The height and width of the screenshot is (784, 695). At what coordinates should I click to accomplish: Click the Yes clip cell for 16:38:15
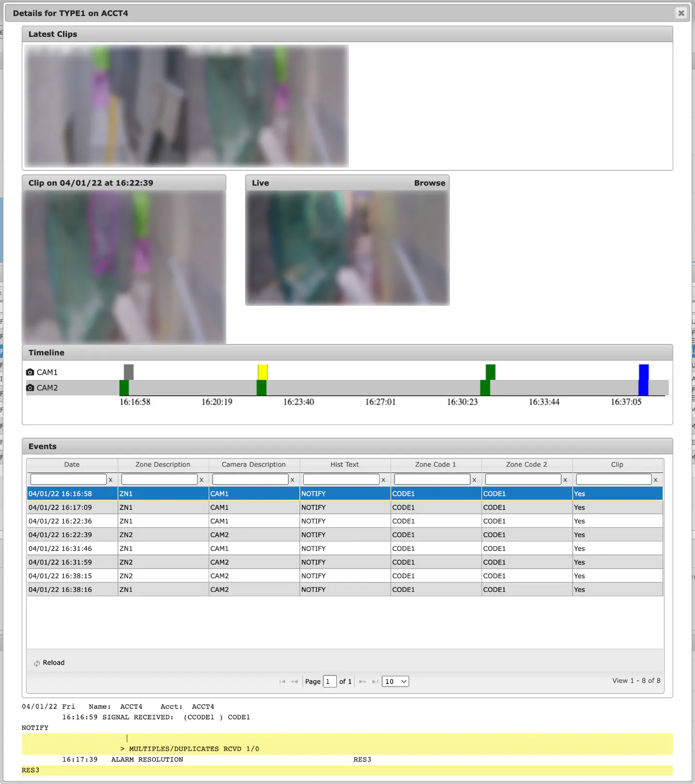click(x=617, y=576)
